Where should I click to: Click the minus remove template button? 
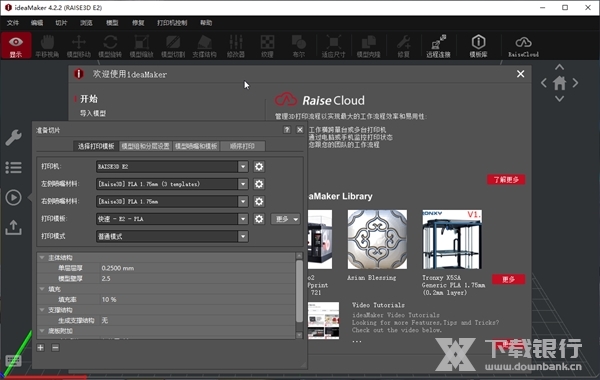(55, 347)
